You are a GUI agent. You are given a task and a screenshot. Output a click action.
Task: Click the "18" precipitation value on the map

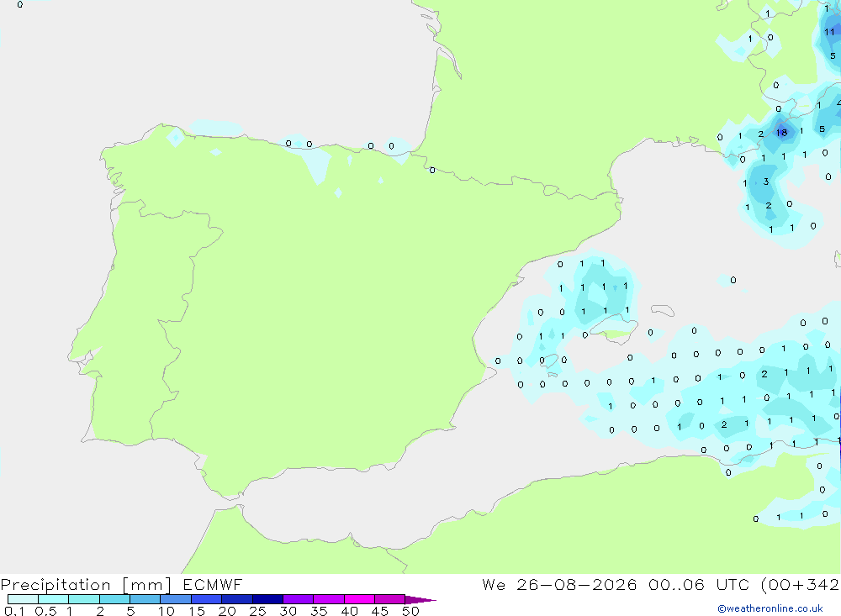pos(782,133)
